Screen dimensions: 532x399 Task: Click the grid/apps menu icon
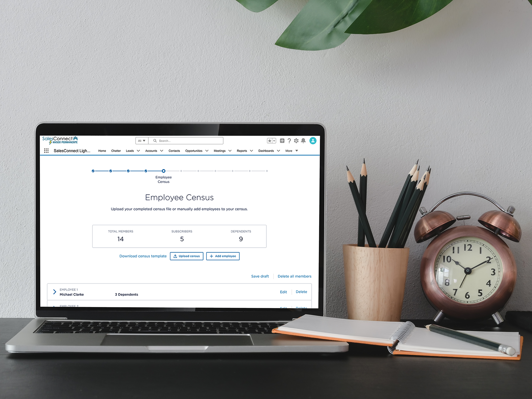46,150
